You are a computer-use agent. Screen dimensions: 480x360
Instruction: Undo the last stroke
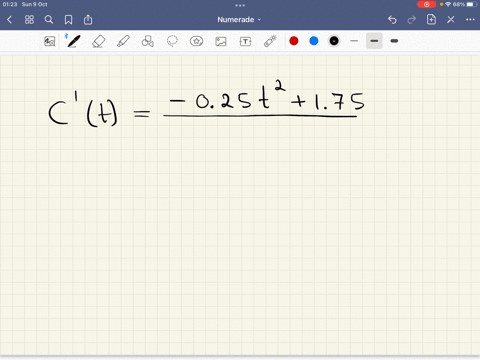[392, 20]
